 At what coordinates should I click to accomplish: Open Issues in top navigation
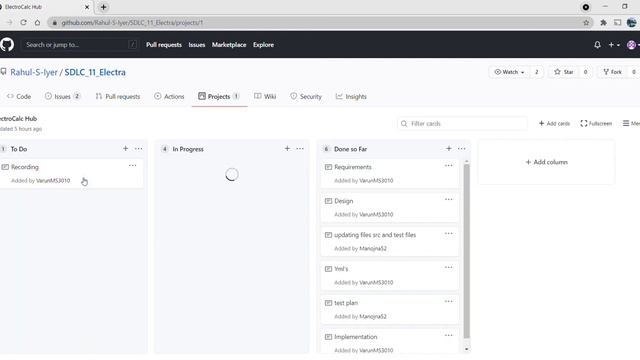click(x=197, y=45)
